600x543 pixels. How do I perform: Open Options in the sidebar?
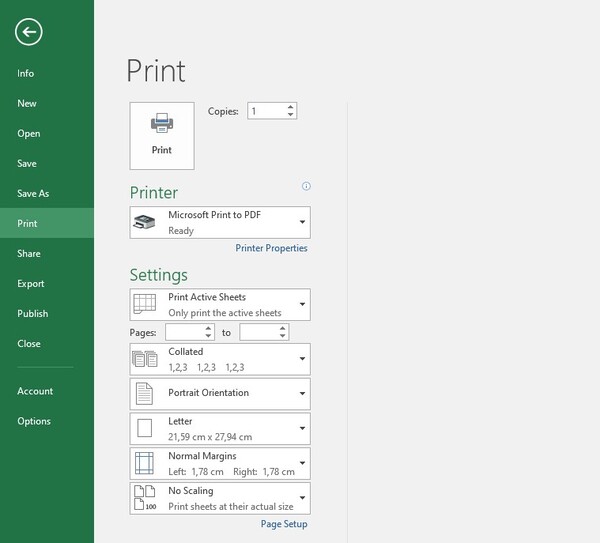[x=47, y=421]
